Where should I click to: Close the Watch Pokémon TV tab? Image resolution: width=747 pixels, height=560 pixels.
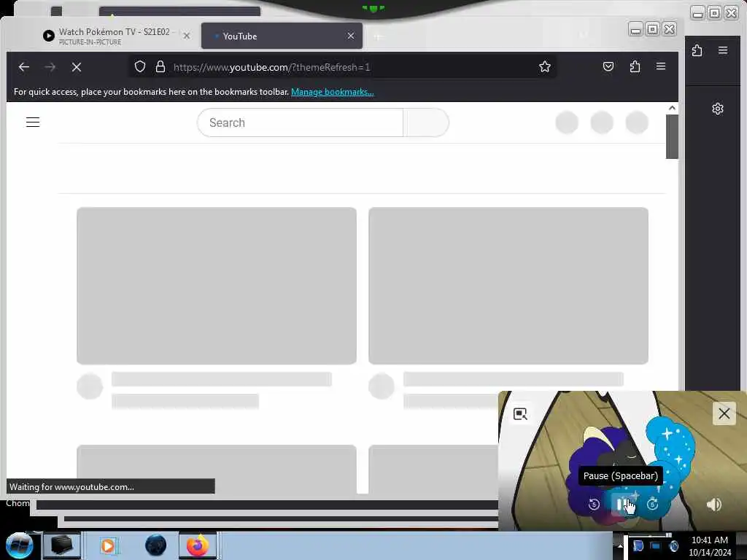point(187,36)
